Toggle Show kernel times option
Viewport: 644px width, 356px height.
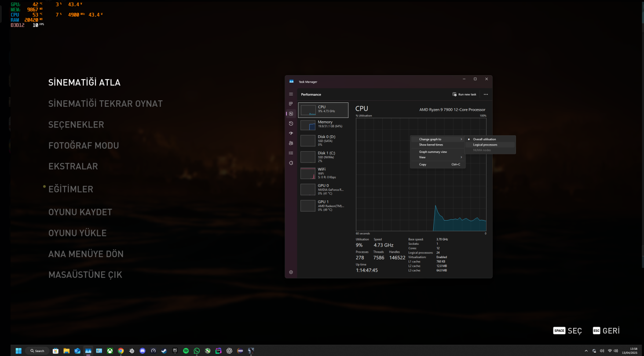[x=431, y=145]
